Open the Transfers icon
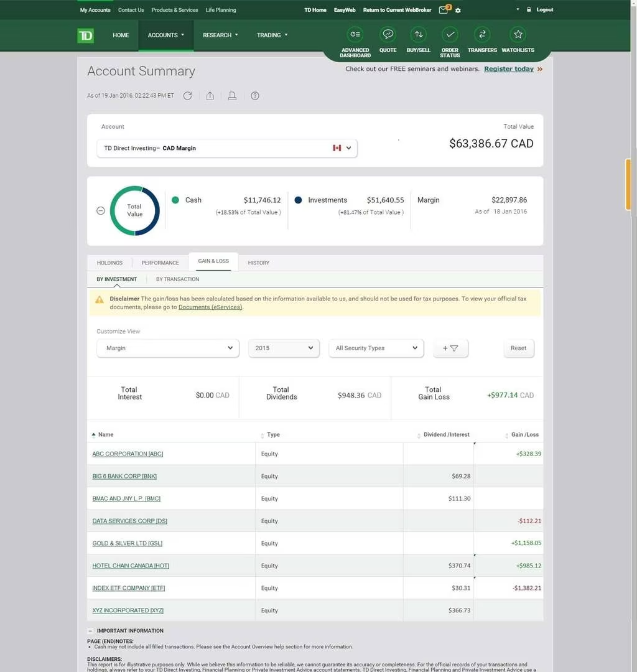 point(482,34)
